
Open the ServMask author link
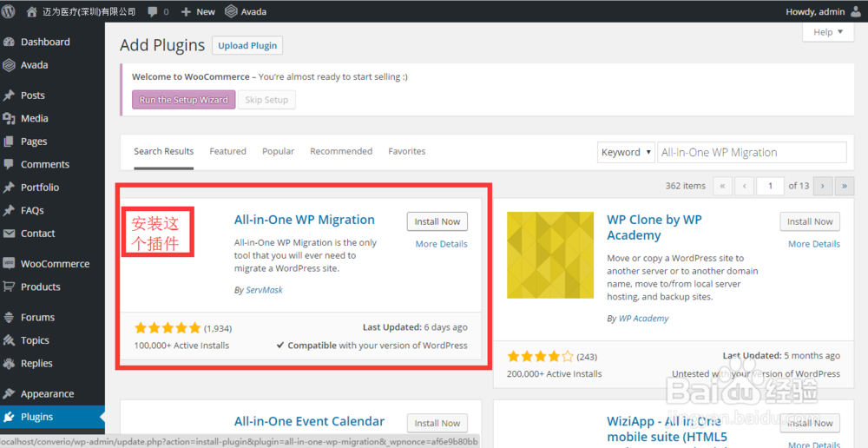pos(264,290)
